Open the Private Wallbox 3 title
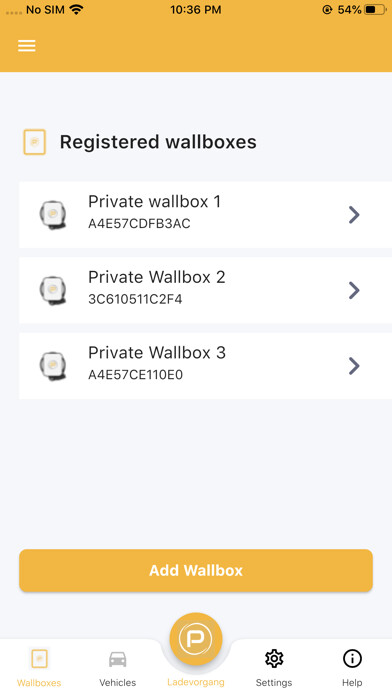 [x=157, y=352]
